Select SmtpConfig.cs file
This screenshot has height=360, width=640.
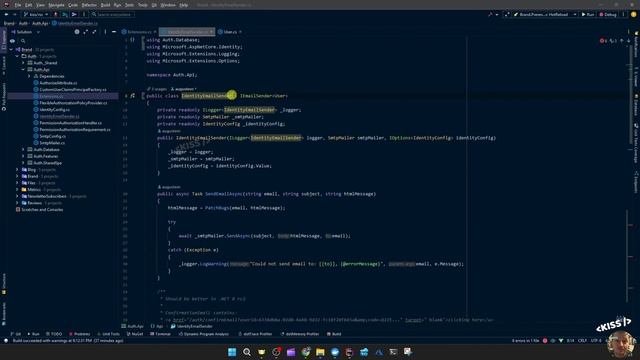click(52, 136)
